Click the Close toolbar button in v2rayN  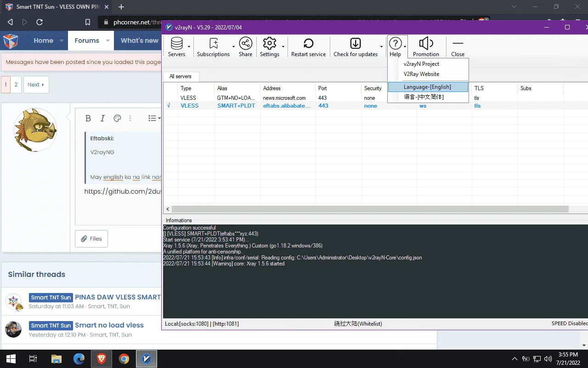pyautogui.click(x=458, y=47)
